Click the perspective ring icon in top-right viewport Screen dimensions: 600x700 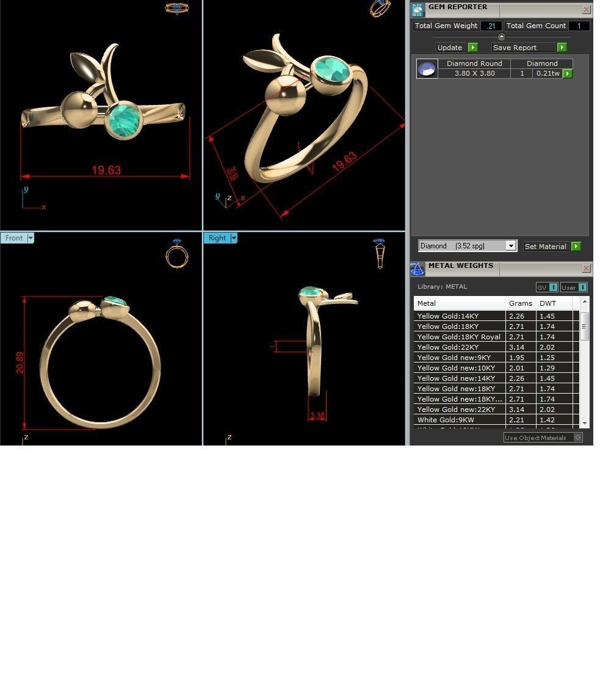click(380, 8)
